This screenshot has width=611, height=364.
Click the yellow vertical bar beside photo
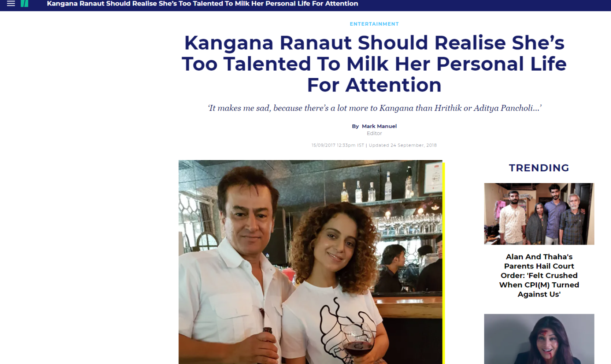click(x=444, y=263)
